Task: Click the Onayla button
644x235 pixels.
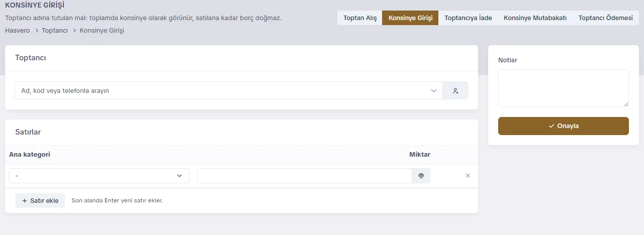Action: point(564,126)
